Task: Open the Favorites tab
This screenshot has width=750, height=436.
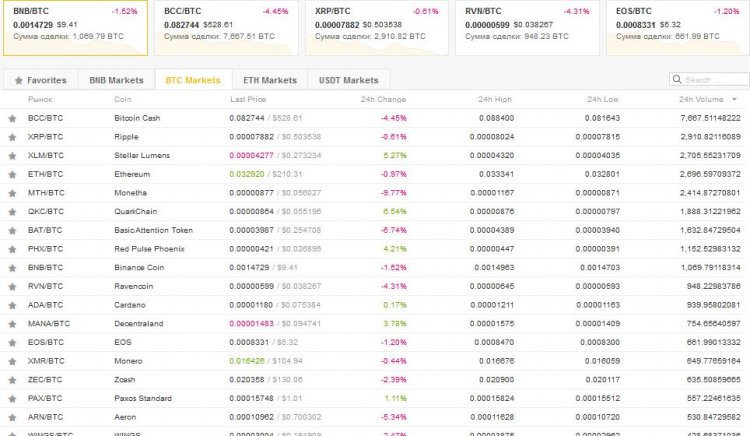Action: [41, 80]
